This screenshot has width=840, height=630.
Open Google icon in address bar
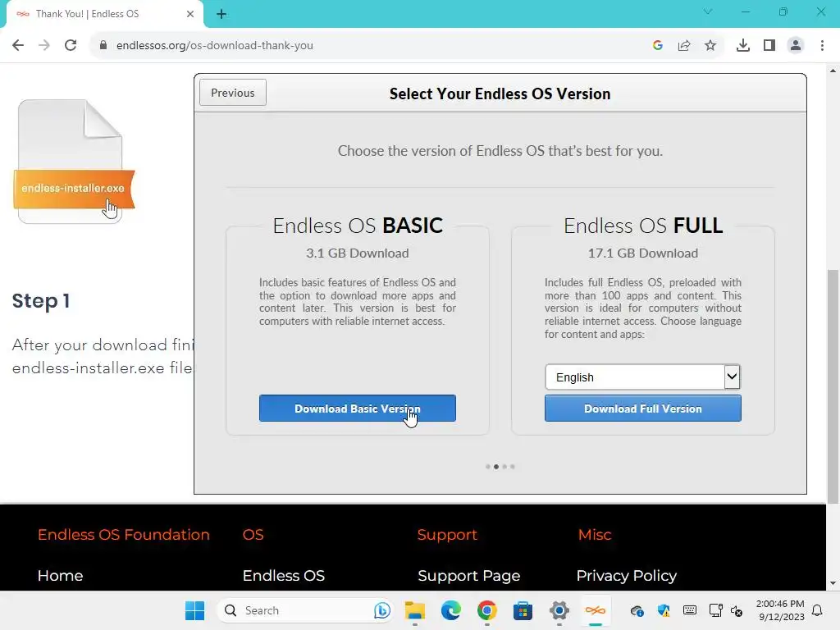pos(658,46)
